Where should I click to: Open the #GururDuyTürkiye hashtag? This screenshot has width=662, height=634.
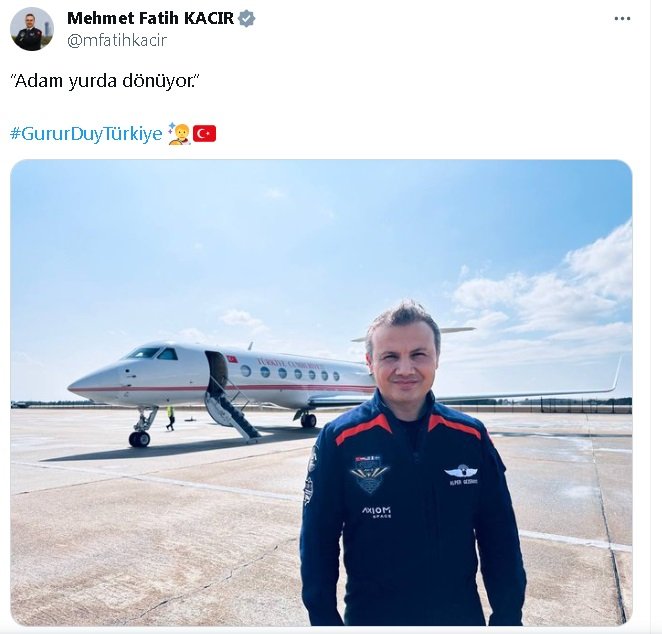pyautogui.click(x=86, y=133)
